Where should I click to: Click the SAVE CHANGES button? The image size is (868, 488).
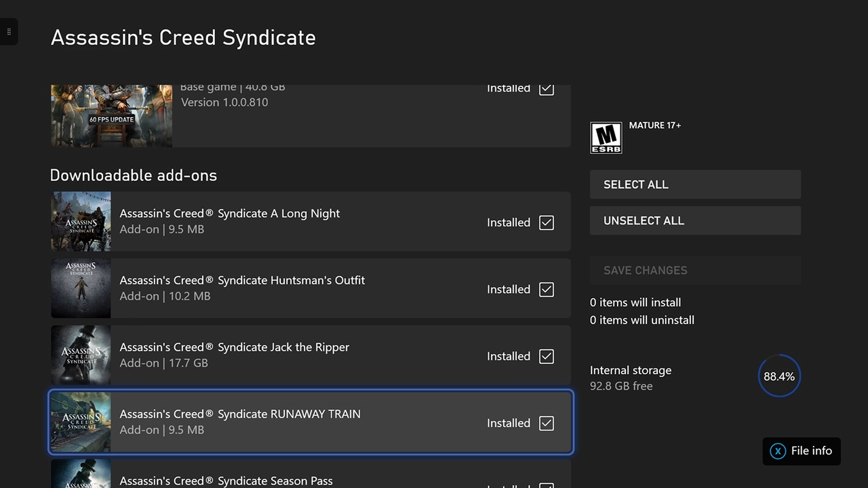pyautogui.click(x=695, y=270)
